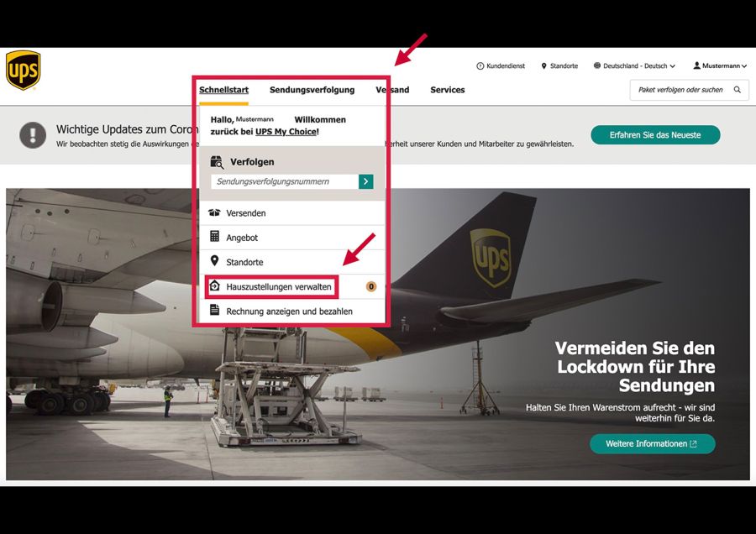The height and width of the screenshot is (534, 756).
Task: Click the Weitere Informationen button
Action: (653, 444)
